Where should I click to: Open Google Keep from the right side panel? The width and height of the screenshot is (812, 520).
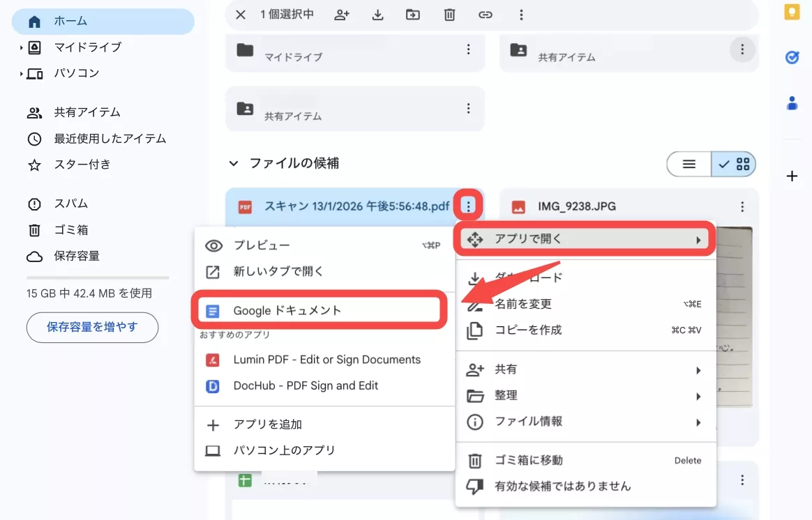tap(792, 10)
